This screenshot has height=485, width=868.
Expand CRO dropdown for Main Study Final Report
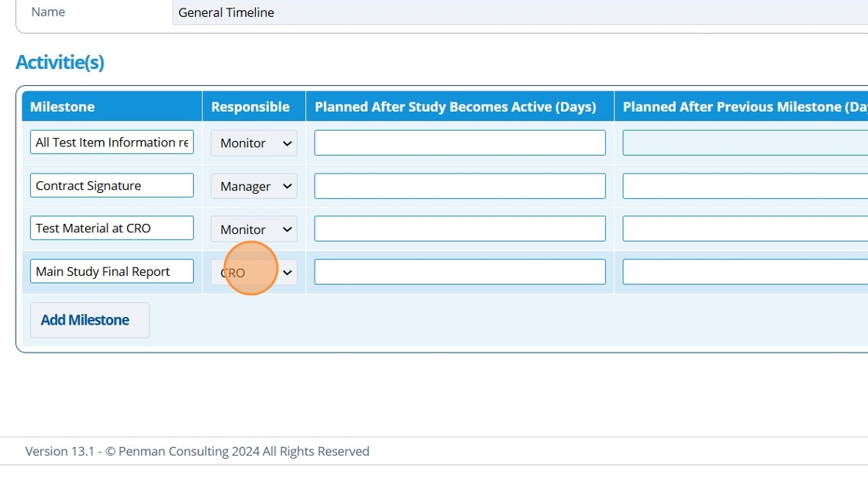[x=253, y=272]
